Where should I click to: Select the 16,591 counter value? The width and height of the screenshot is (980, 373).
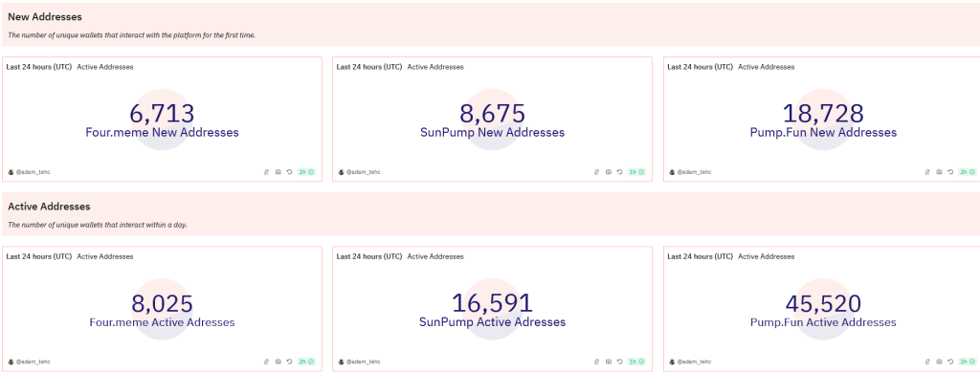493,303
